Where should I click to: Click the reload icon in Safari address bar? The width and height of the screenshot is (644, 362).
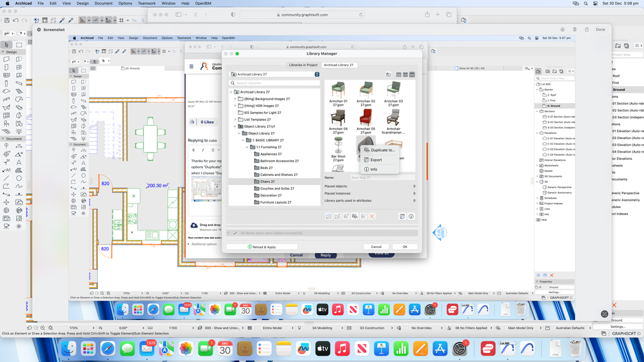pos(361,14)
